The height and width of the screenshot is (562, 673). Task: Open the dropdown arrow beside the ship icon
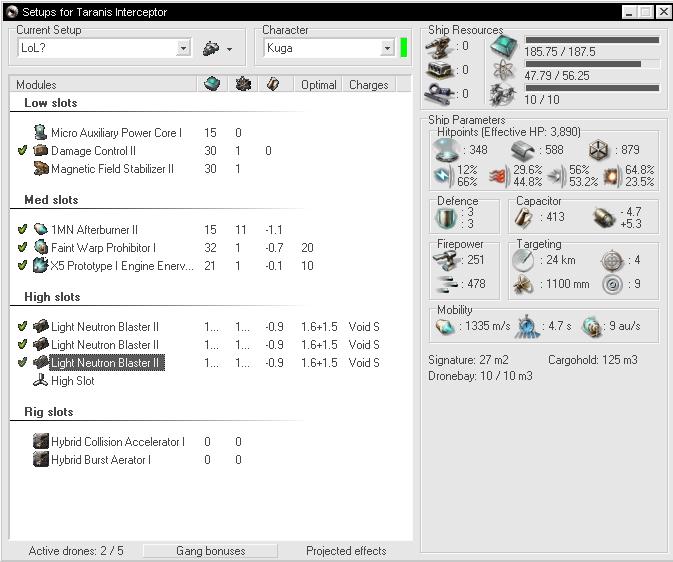pos(230,49)
